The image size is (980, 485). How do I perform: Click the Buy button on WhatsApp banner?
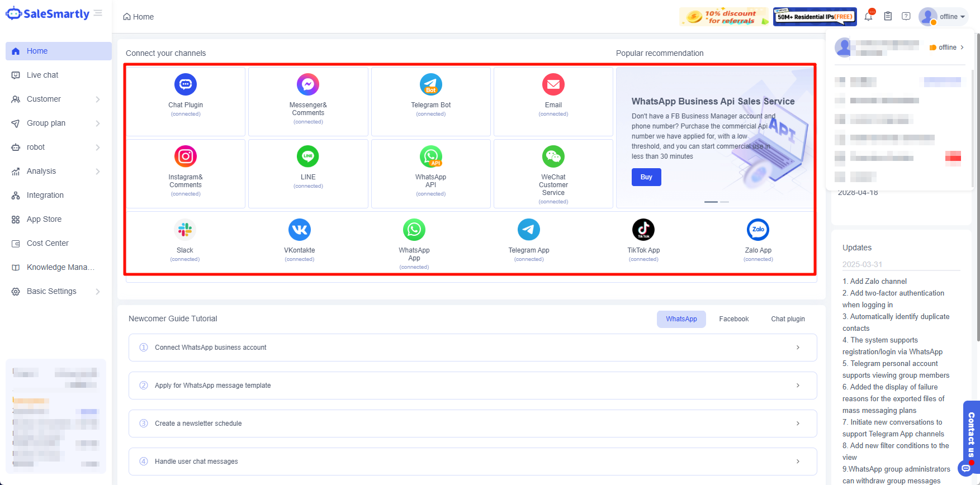(x=646, y=177)
